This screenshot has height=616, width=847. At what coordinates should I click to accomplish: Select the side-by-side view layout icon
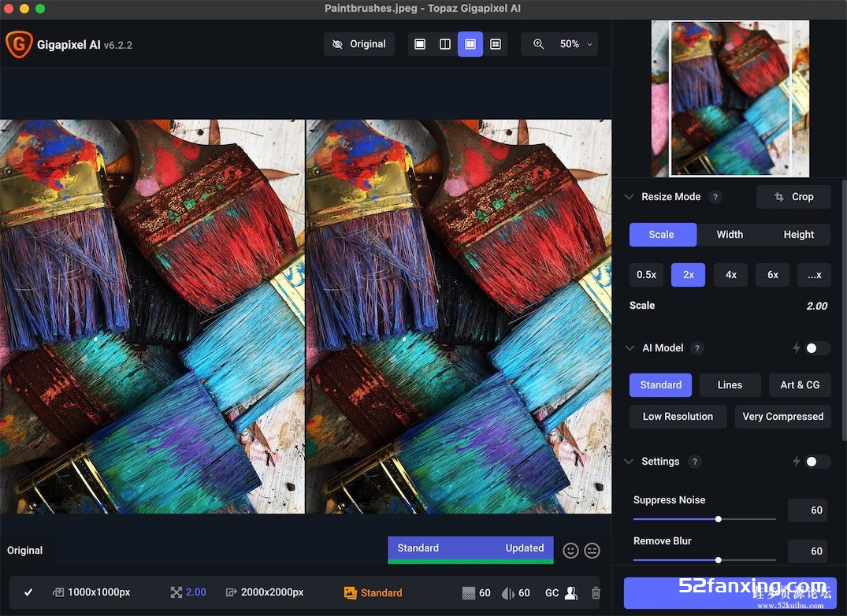click(470, 44)
